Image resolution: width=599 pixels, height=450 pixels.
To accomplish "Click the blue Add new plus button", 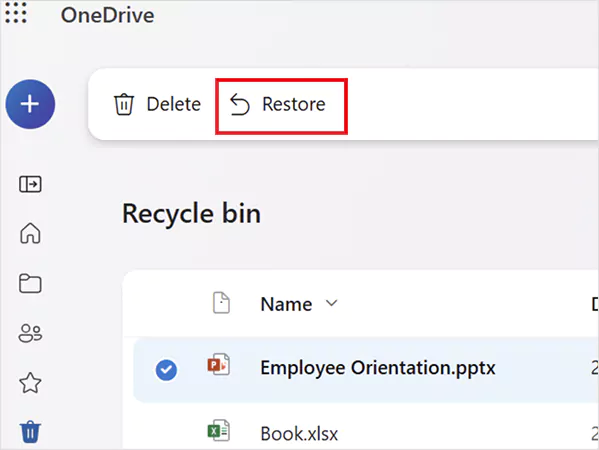I will [30, 104].
